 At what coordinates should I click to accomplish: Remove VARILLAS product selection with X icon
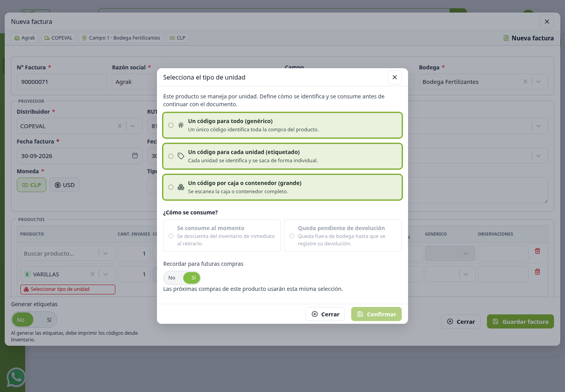pos(93,274)
